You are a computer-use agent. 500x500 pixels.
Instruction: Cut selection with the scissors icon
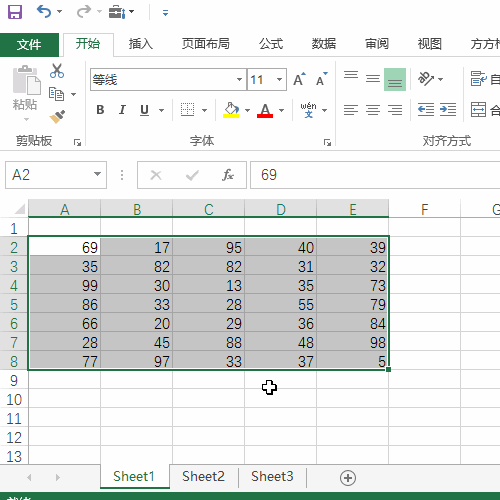(x=57, y=71)
